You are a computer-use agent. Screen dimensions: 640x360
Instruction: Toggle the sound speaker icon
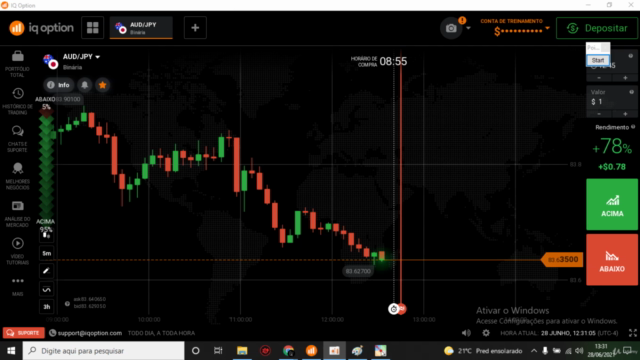(x=466, y=333)
